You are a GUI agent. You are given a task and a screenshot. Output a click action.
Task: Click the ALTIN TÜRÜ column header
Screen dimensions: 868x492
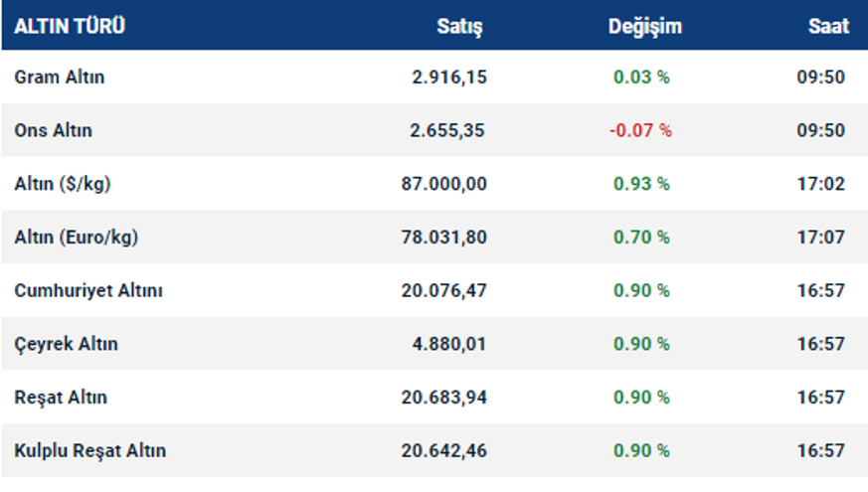(x=70, y=27)
